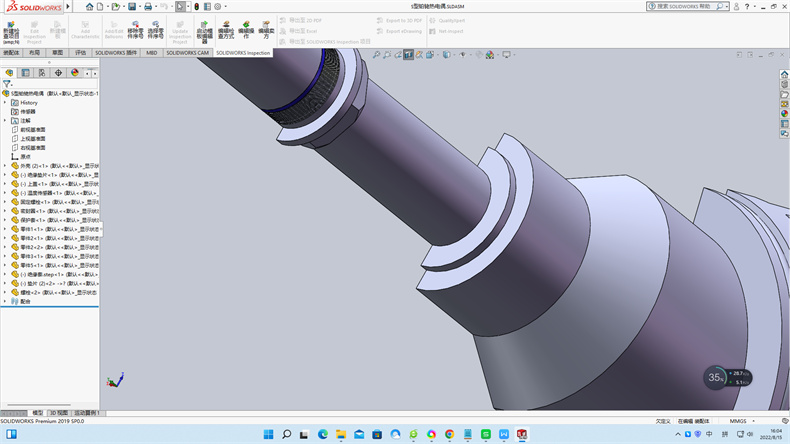The width and height of the screenshot is (790, 444).
Task: Switch to the MBD ribbon tab
Action: pyautogui.click(x=151, y=53)
